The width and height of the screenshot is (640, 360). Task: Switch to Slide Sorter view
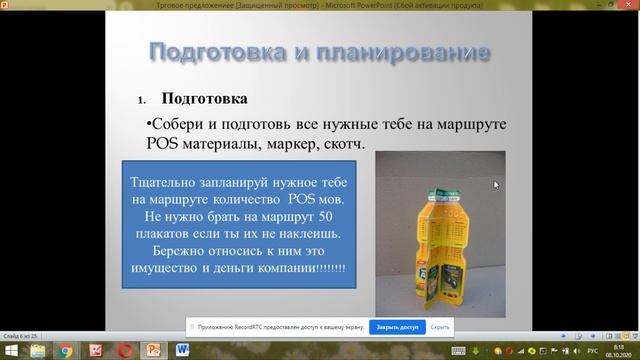(618, 336)
